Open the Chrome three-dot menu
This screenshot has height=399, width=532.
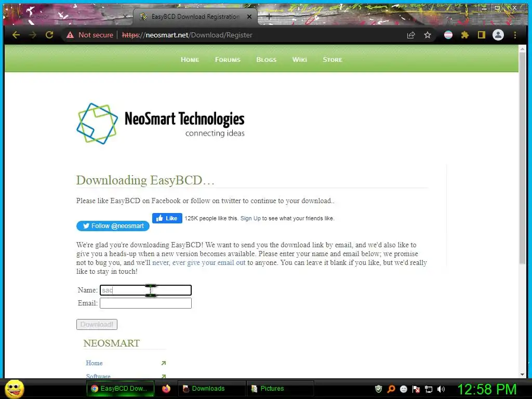[515, 35]
